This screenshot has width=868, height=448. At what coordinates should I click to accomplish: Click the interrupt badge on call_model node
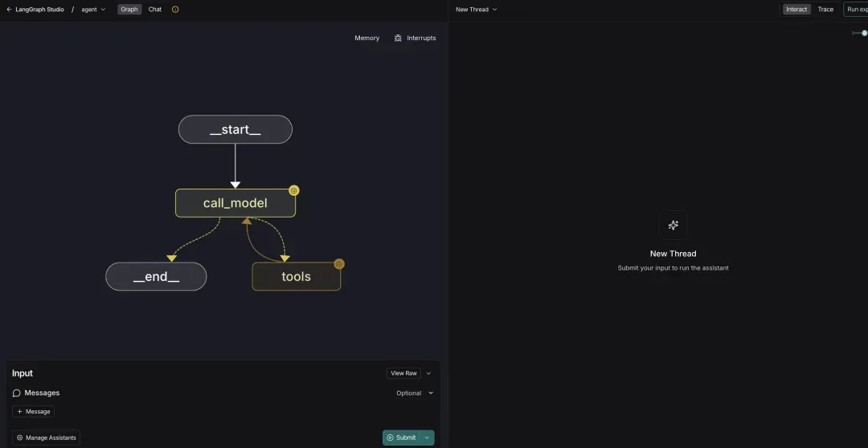294,191
